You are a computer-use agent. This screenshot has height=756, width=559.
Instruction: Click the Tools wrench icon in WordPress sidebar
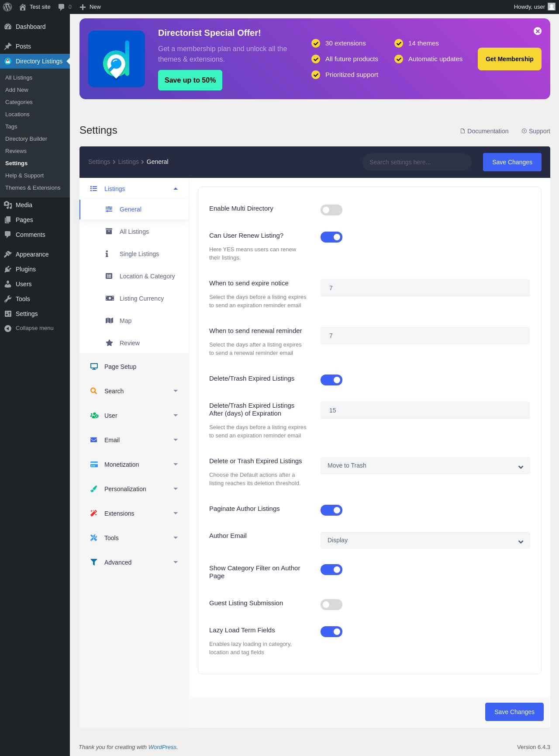8,299
